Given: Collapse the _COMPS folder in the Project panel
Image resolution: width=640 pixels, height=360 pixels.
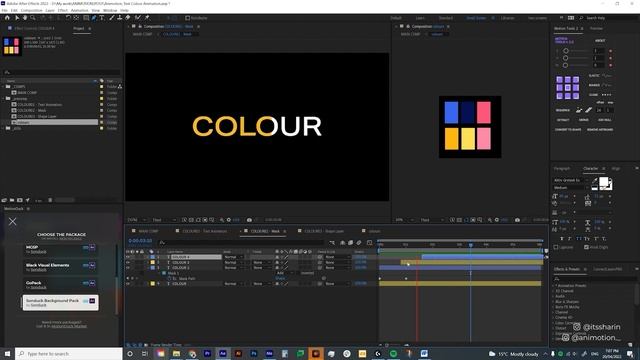Looking at the screenshot, I should 3,87.
